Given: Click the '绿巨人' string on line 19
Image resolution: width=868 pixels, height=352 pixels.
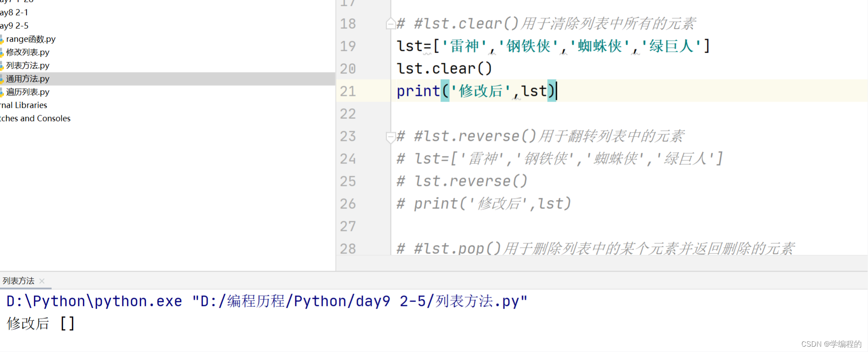Looking at the screenshot, I should pos(671,46).
